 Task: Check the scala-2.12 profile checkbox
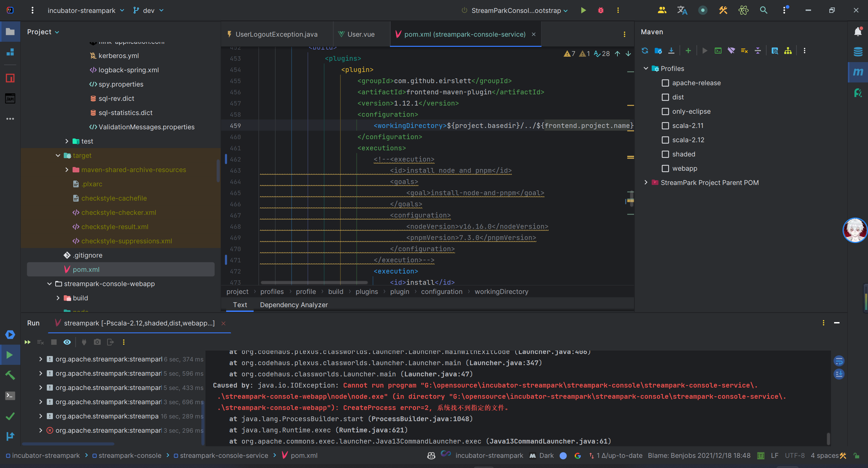point(665,140)
